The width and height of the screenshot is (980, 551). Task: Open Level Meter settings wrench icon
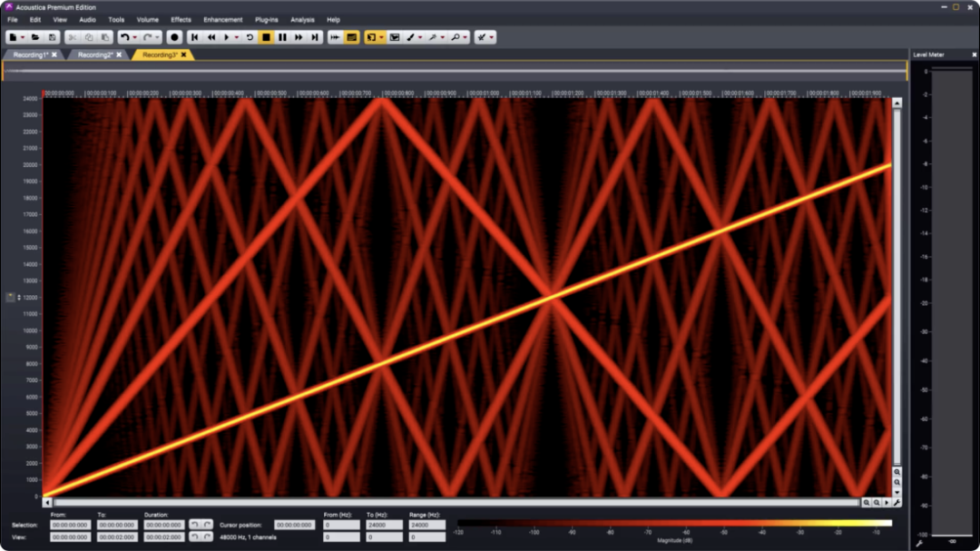click(918, 544)
